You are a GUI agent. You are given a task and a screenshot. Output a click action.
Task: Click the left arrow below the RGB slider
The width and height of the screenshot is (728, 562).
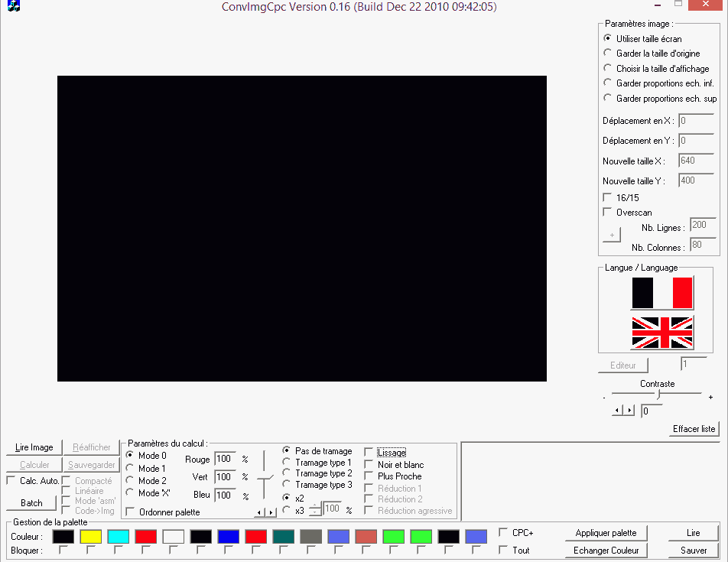click(260, 512)
